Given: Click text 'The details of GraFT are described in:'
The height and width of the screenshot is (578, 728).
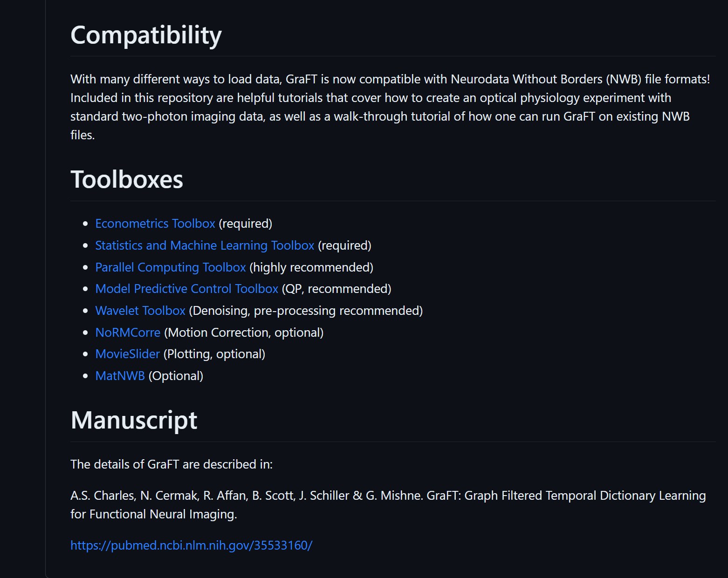Looking at the screenshot, I should click(172, 464).
